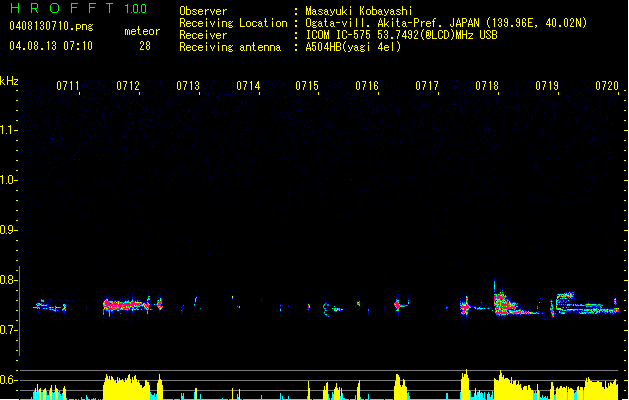Click observer name Masayuki Kobayashi

(359, 11)
